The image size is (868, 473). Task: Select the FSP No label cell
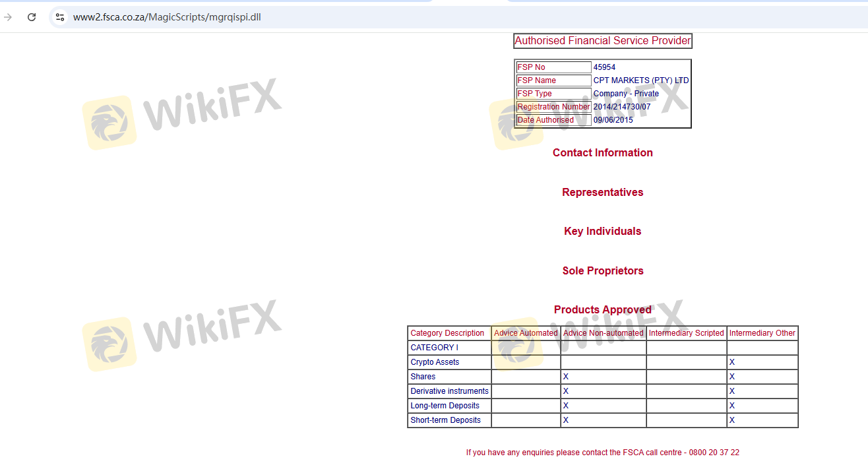(553, 67)
